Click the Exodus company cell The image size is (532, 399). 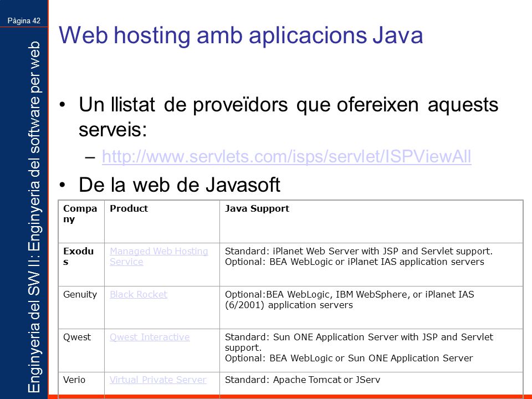click(x=81, y=265)
